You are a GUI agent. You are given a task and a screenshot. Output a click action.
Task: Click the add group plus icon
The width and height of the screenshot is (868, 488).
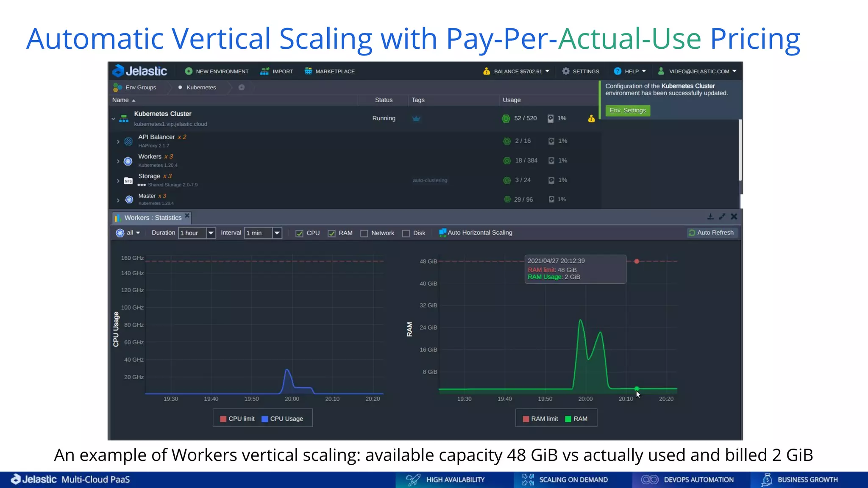pyautogui.click(x=242, y=87)
